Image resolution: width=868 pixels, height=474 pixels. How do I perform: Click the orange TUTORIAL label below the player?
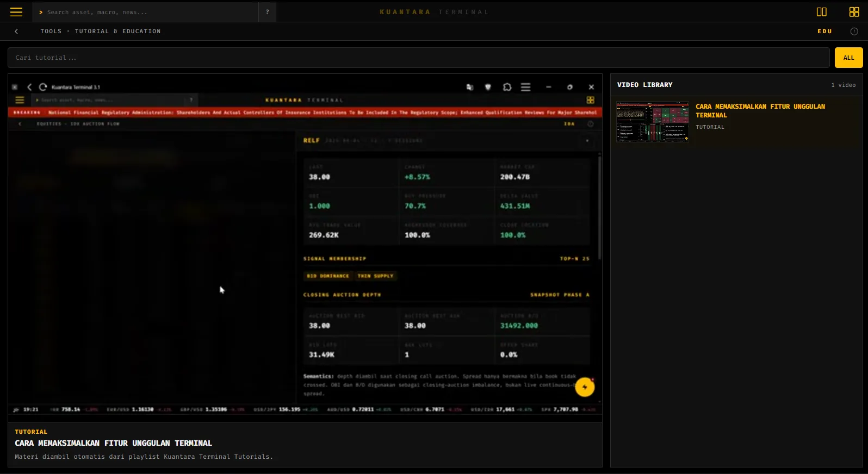point(31,432)
